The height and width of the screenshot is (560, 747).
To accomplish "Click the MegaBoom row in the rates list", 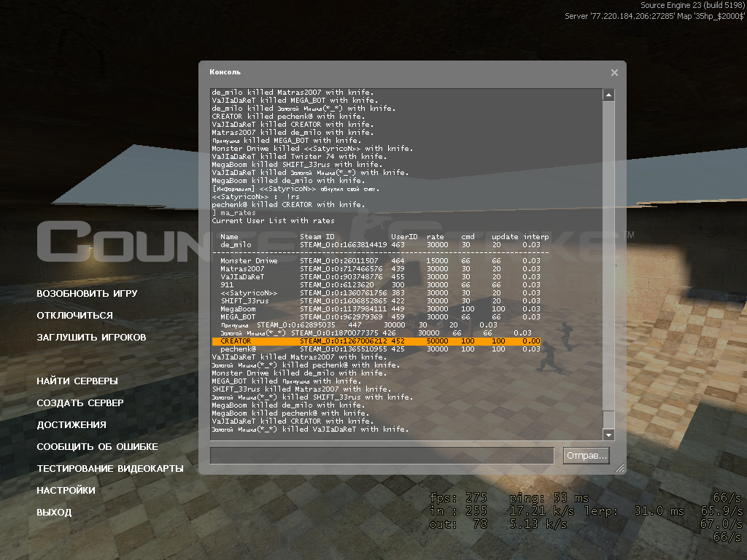I will click(380, 309).
